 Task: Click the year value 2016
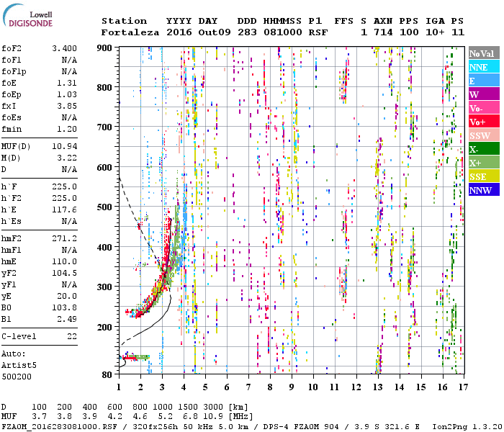tap(179, 32)
